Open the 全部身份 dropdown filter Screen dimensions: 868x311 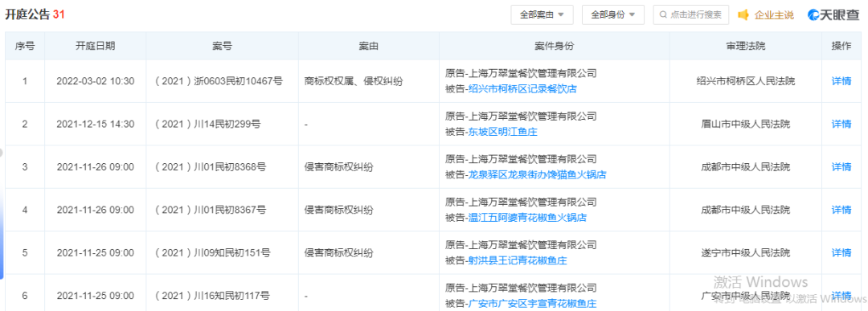pyautogui.click(x=612, y=15)
